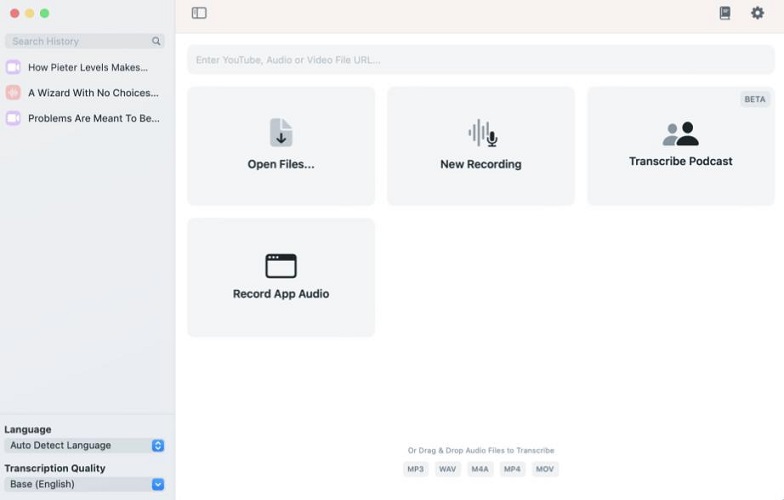Screen dimensions: 784x500
Task: Click the Transcribe Podcast people icon
Action: [680, 134]
